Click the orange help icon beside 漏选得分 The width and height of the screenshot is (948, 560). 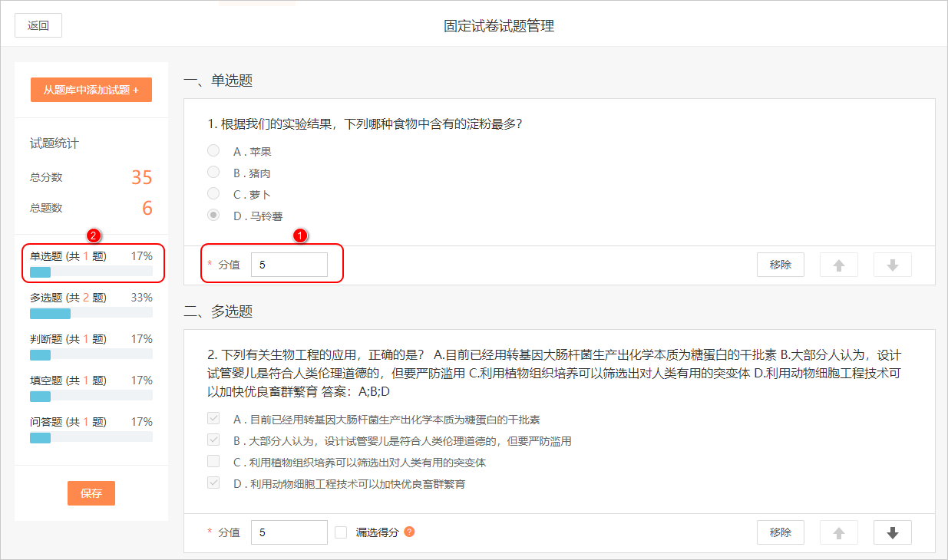409,532
